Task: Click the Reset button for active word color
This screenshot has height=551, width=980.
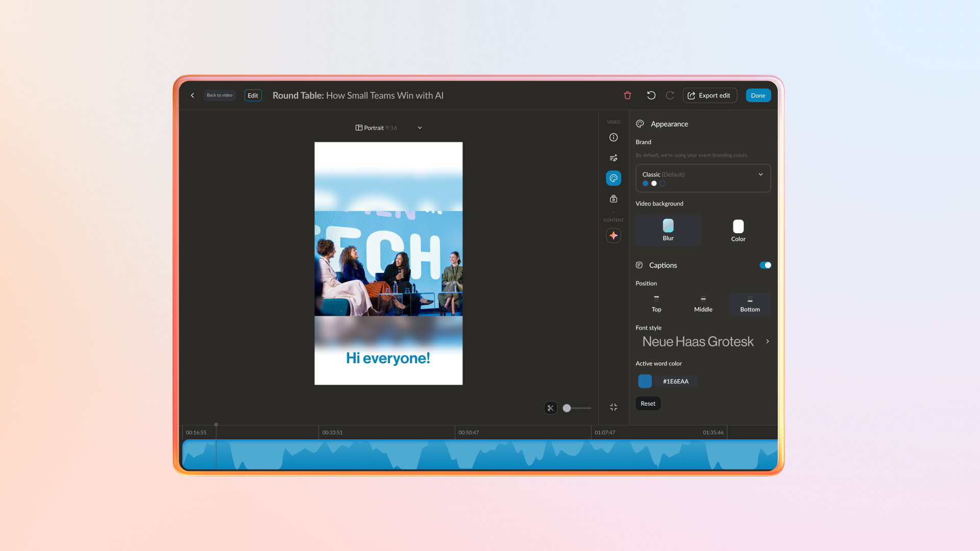Action: pyautogui.click(x=648, y=403)
